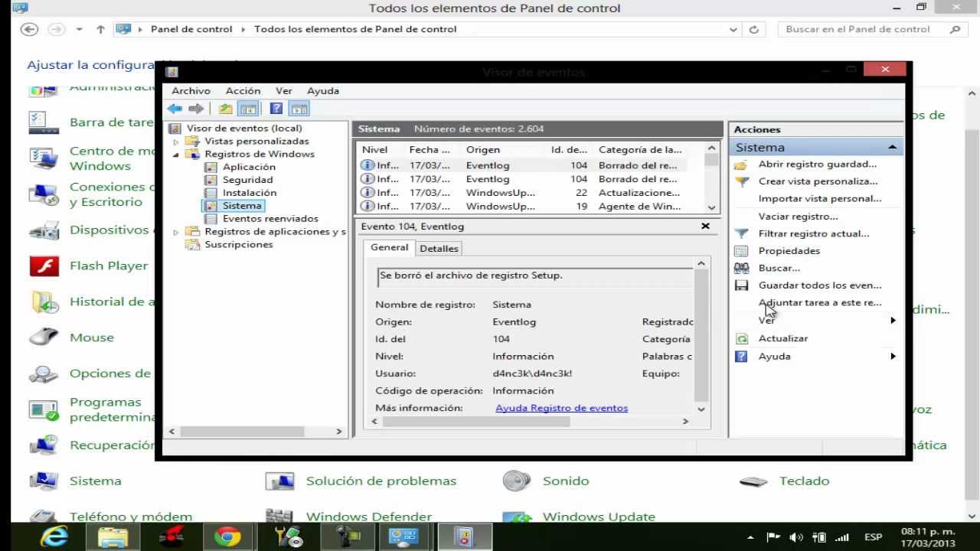Viewport: 980px width, 551px height.
Task: Select the Seguridad log in tree
Action: (x=247, y=180)
